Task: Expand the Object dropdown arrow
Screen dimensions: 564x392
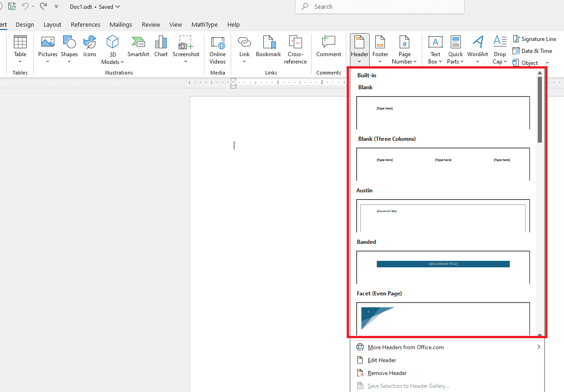Action: (x=547, y=63)
